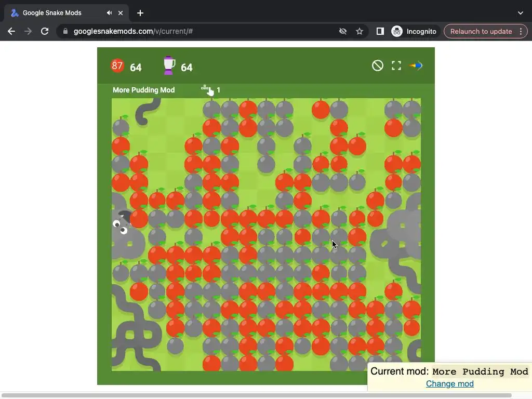Select the Google Snake Mods tab
The height and width of the screenshot is (399, 532).
point(66,13)
